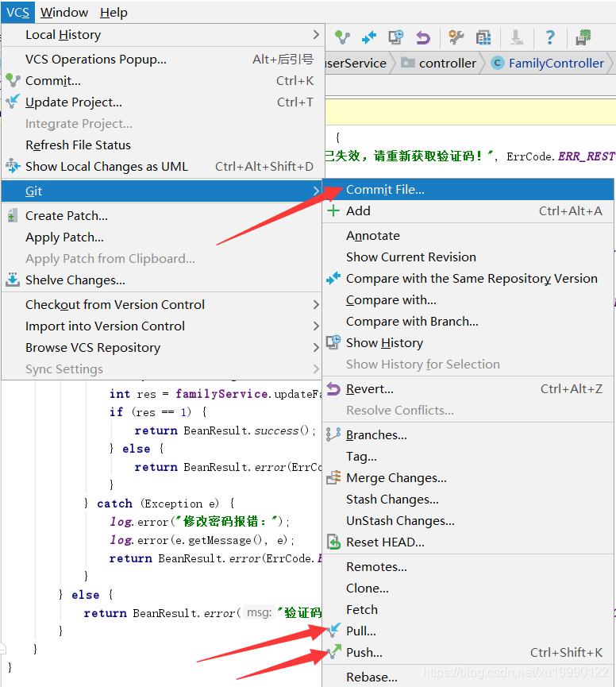
Task: Click the green plus Add icon
Action: pos(333,210)
